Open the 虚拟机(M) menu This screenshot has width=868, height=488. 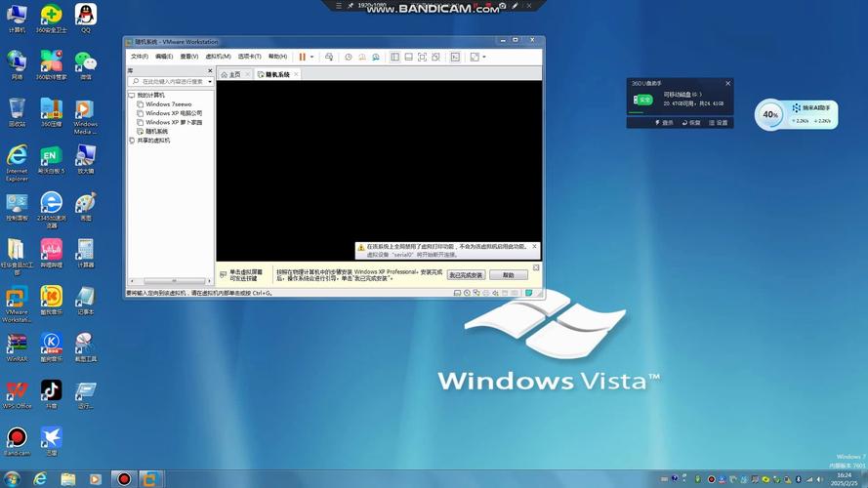(218, 57)
